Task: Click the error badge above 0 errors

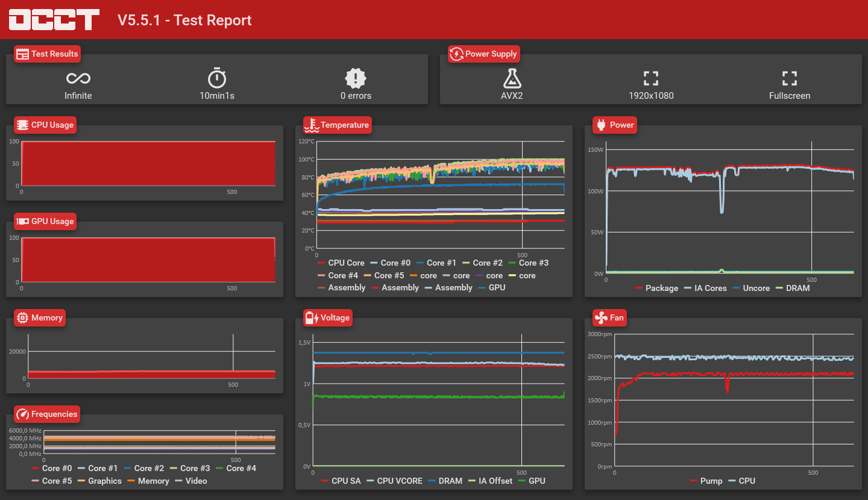Action: pos(356,78)
